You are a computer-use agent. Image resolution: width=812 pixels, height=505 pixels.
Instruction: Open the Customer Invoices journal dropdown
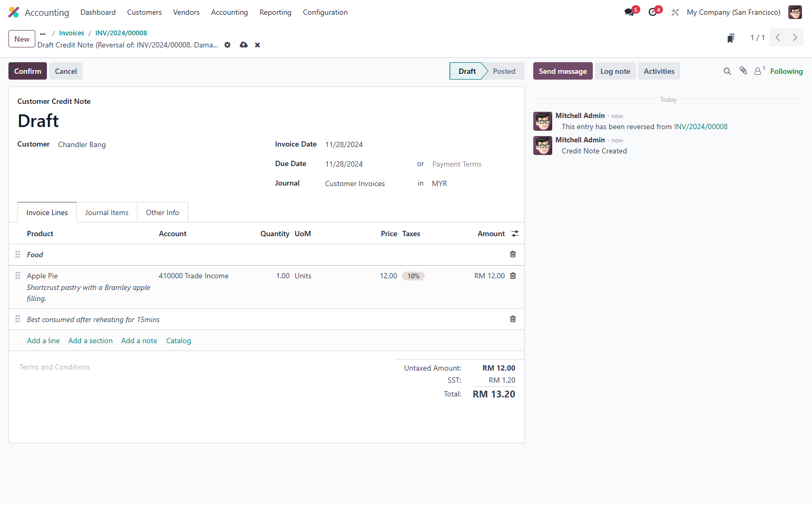coord(367,183)
